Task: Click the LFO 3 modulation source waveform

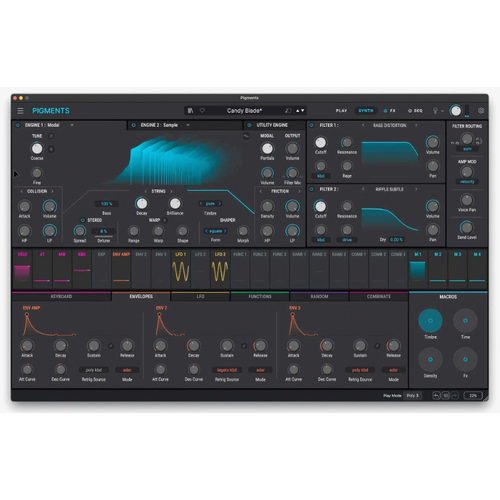Action: coord(220,271)
